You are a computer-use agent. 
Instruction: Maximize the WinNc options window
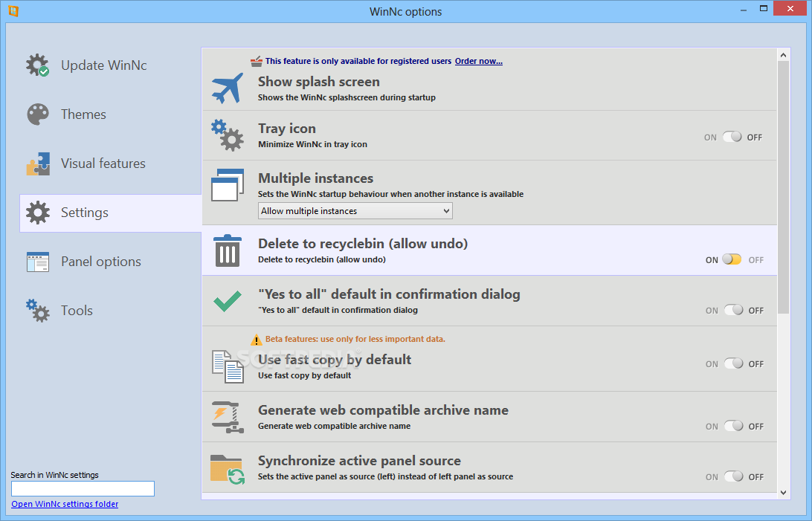764,9
